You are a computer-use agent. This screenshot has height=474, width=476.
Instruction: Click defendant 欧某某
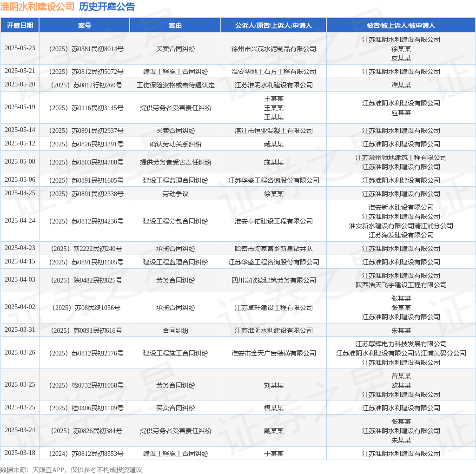click(401, 385)
